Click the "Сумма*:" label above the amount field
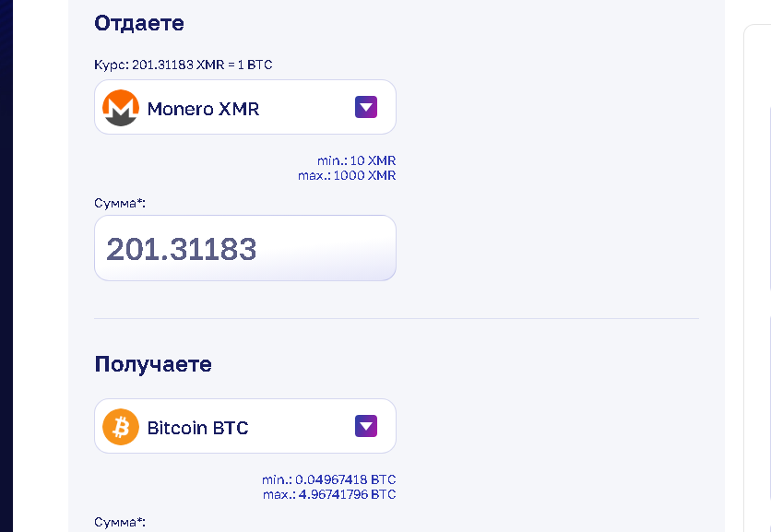 120,202
